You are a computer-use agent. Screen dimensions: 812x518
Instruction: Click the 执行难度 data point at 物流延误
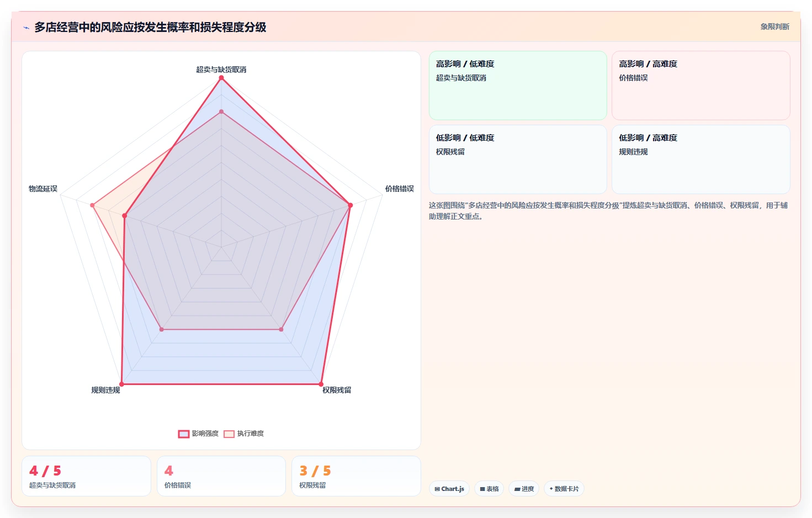click(x=93, y=205)
